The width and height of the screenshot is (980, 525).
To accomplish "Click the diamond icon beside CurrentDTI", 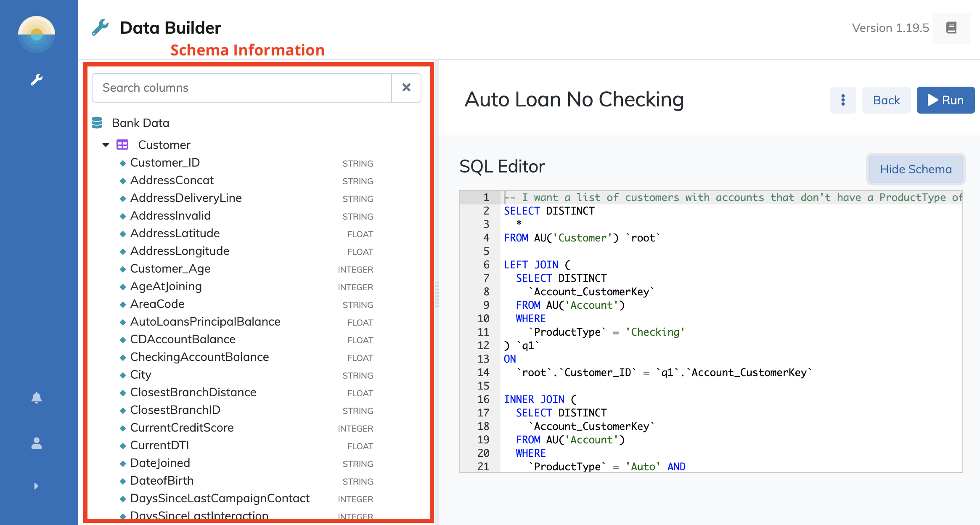I will click(123, 446).
